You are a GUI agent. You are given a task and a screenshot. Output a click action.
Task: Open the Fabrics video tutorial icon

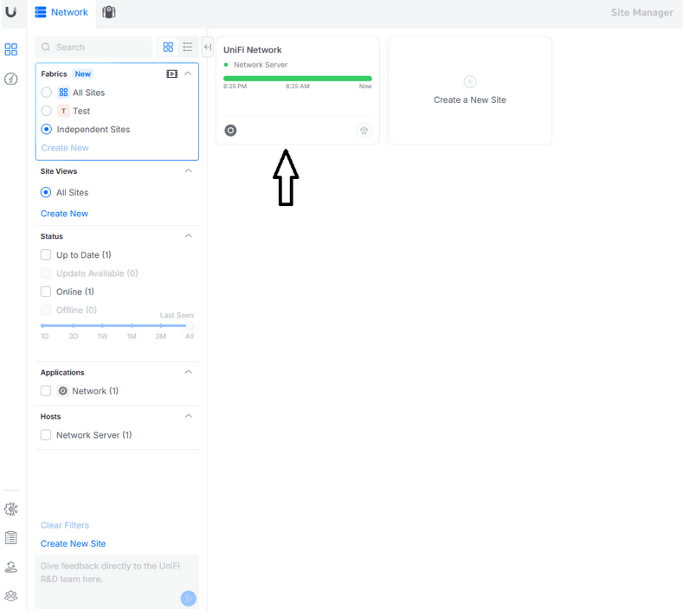point(171,74)
